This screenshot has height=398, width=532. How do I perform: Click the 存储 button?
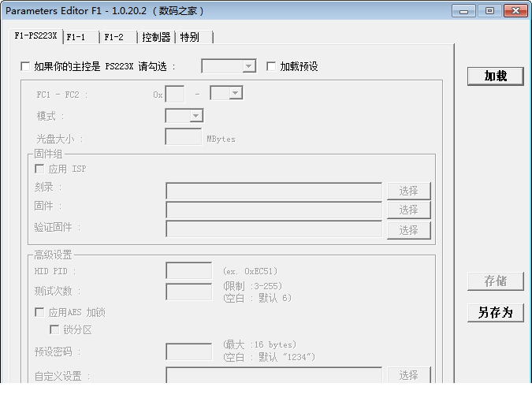496,281
